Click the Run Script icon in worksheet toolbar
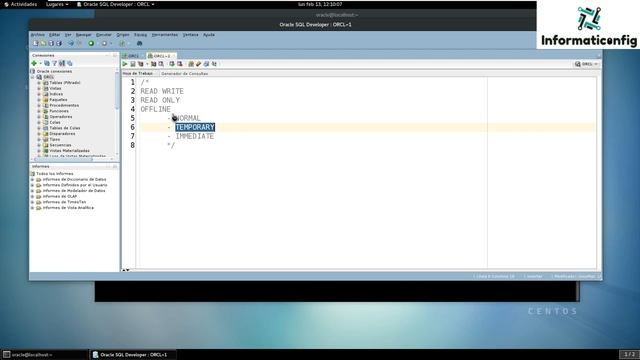The image size is (640, 360). pos(133,64)
